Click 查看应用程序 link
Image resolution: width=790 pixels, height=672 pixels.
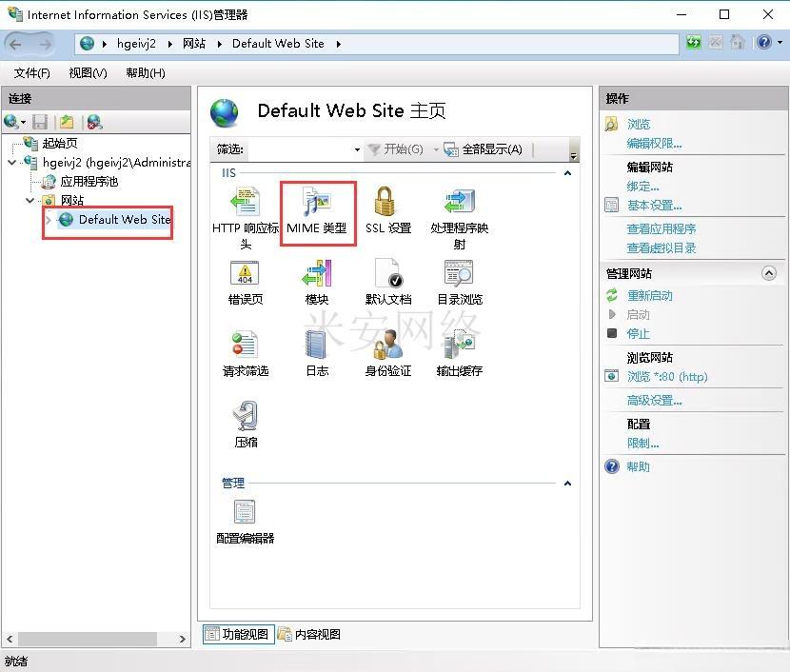pos(661,228)
